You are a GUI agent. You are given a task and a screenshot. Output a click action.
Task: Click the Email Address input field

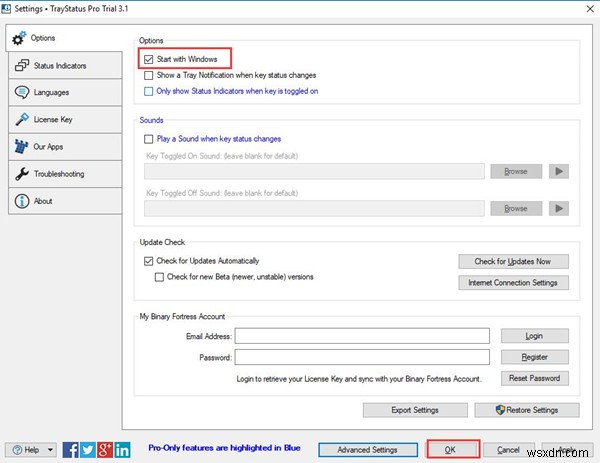pyautogui.click(x=362, y=336)
